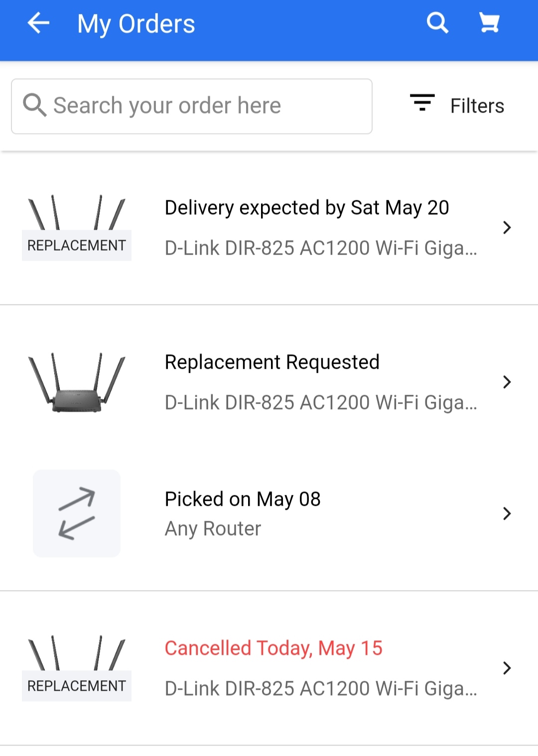Open the Replacement Requested order title
This screenshot has width=538, height=756.
(272, 362)
